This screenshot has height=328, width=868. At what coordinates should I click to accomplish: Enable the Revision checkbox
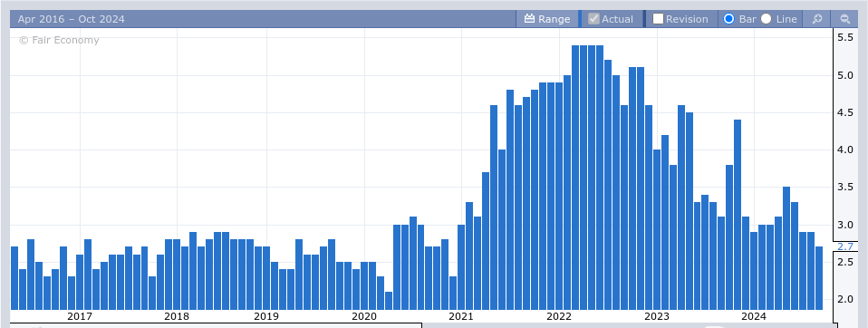pyautogui.click(x=658, y=19)
